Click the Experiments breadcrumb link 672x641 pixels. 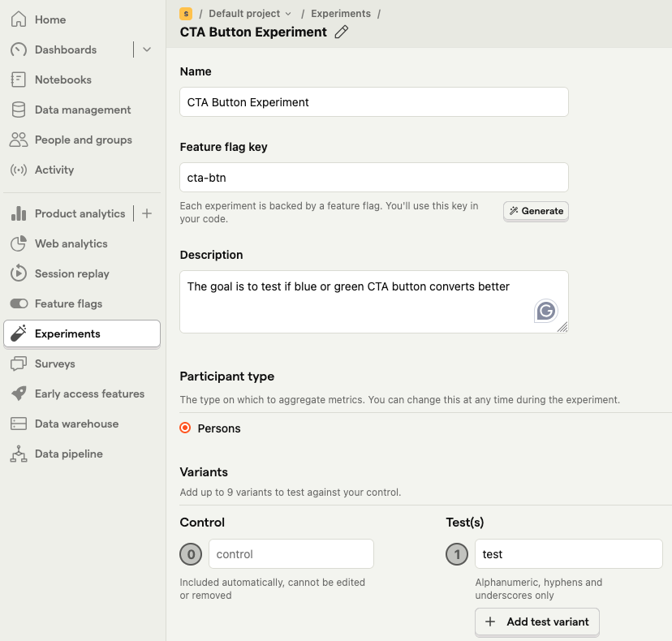pos(341,14)
